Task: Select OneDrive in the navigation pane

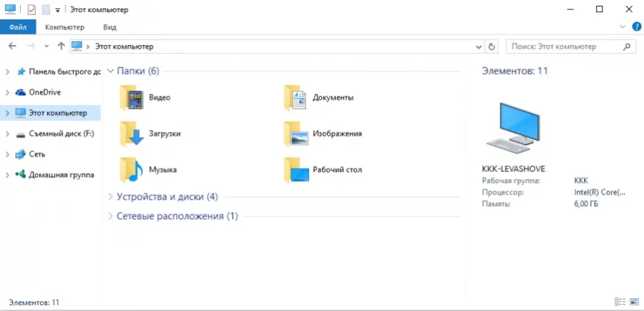Action: tap(45, 92)
